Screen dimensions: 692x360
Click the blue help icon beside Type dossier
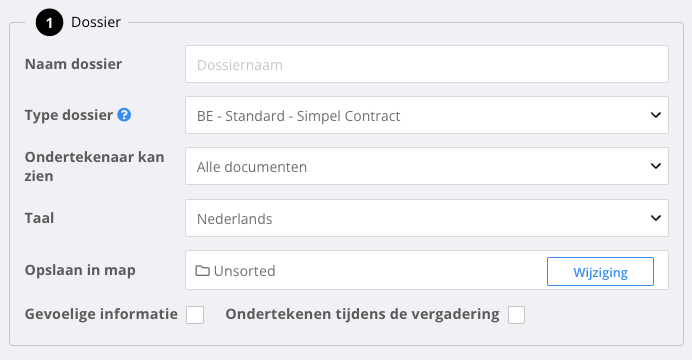point(124,115)
